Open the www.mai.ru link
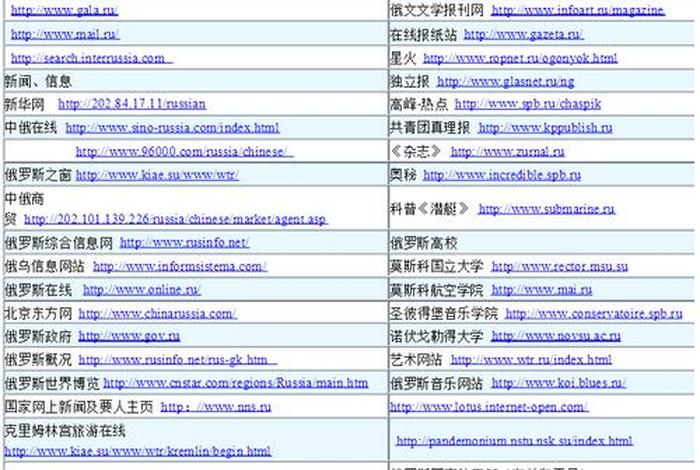The height and width of the screenshot is (470, 700). coord(542,290)
